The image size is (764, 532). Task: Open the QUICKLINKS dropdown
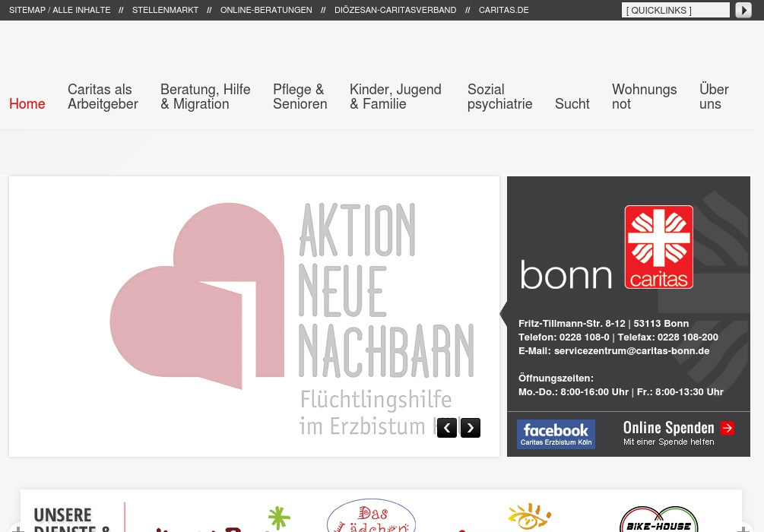point(675,10)
